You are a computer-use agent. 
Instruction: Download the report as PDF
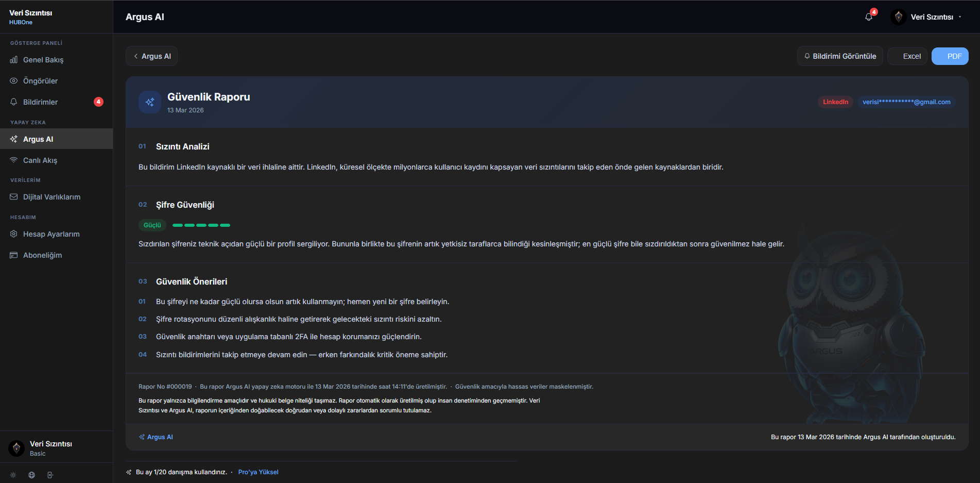[950, 56]
